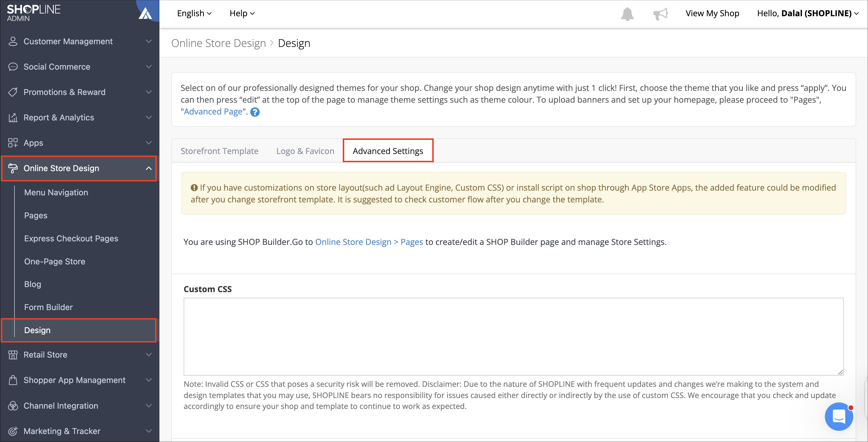Expand the Shopper App Management chevron
The height and width of the screenshot is (442, 868).
pos(149,380)
